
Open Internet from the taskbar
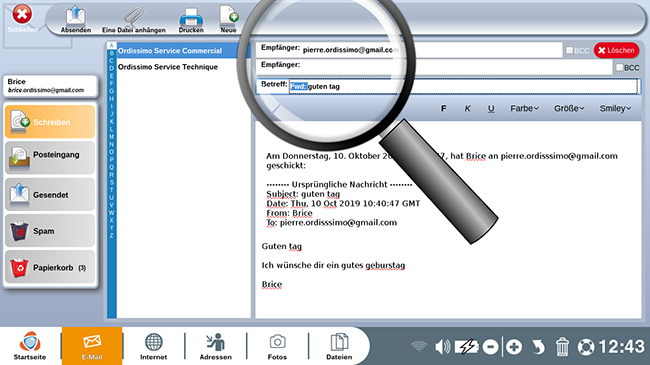click(x=153, y=346)
